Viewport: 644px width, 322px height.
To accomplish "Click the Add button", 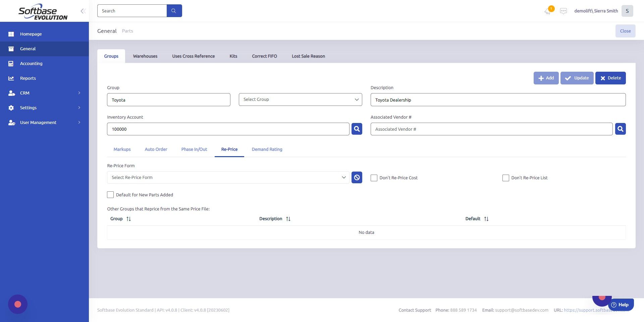I will tap(546, 78).
